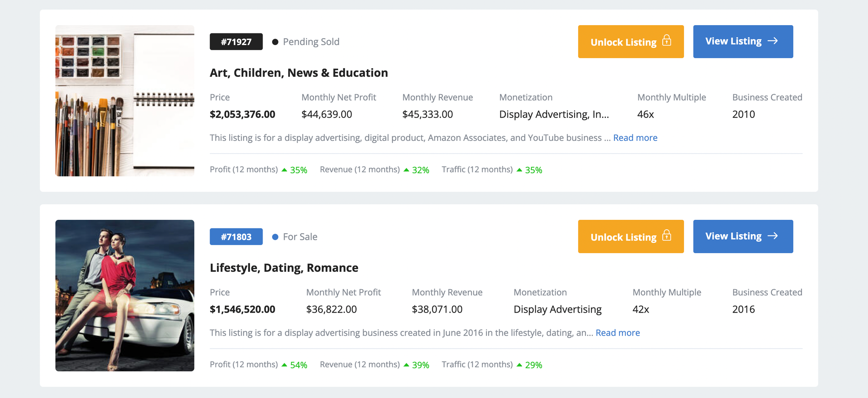
Task: Click the green up arrow beside Profit 35%
Action: (x=285, y=170)
